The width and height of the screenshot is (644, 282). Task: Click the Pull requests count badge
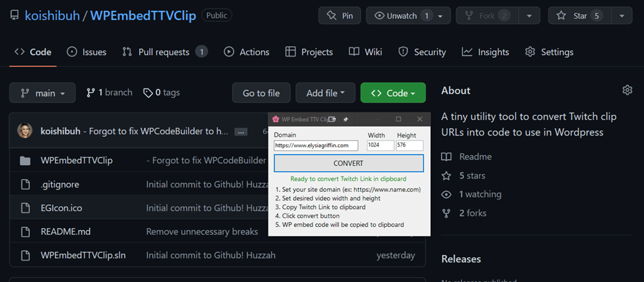(201, 52)
